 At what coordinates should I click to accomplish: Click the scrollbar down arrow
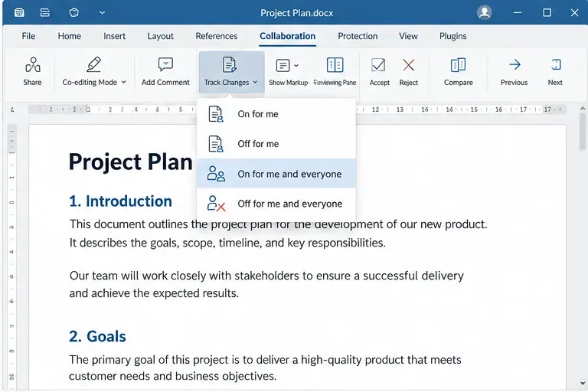point(583,384)
